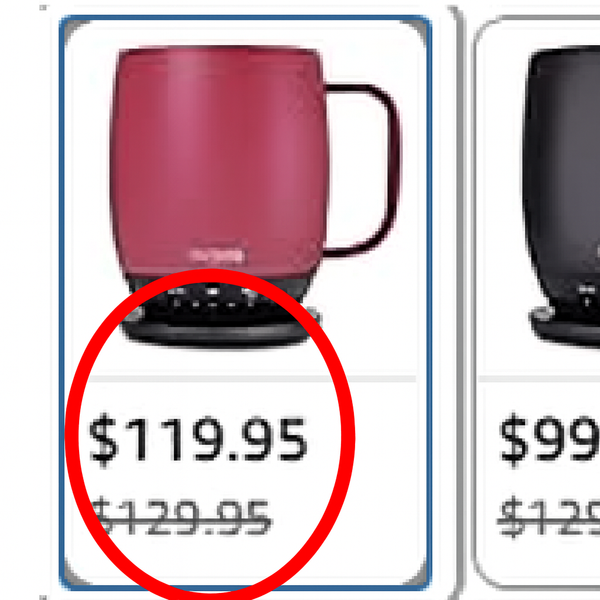
Task: Click the red mug's handle
Action: click(363, 170)
